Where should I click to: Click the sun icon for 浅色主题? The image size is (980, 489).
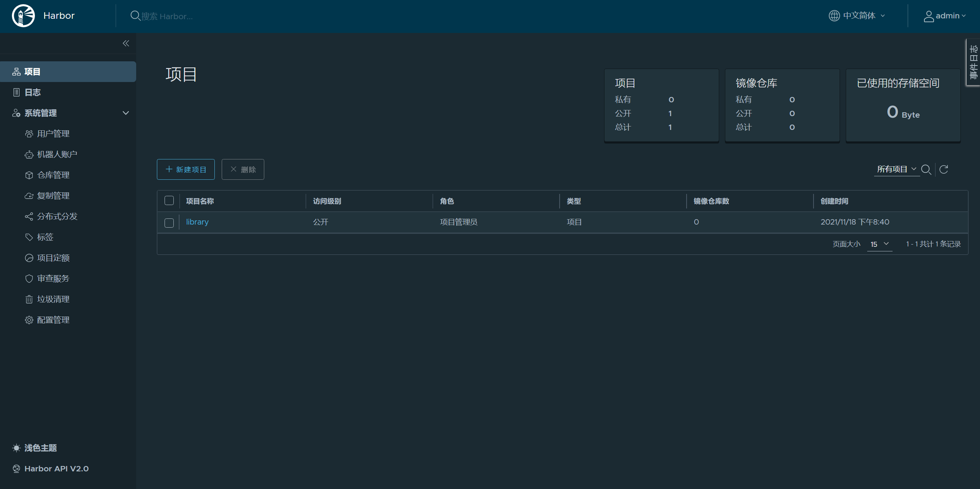pos(16,448)
